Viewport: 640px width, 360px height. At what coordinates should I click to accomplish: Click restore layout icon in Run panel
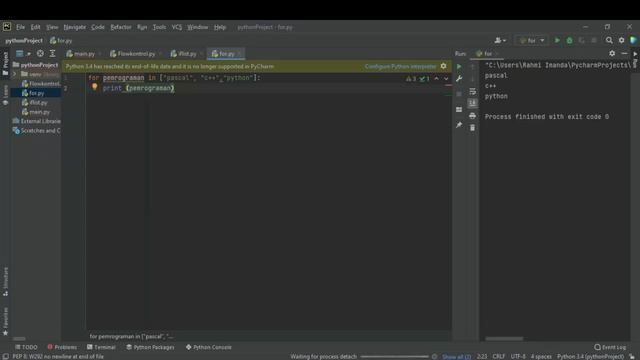pos(459,109)
